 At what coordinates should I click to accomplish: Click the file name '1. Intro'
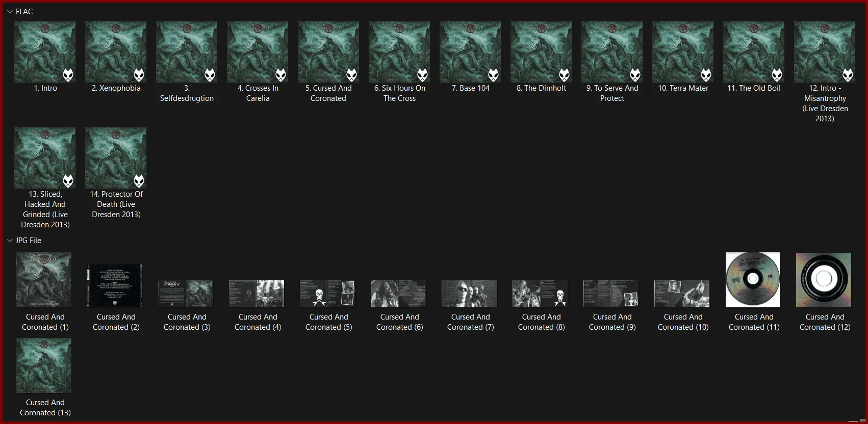click(45, 88)
